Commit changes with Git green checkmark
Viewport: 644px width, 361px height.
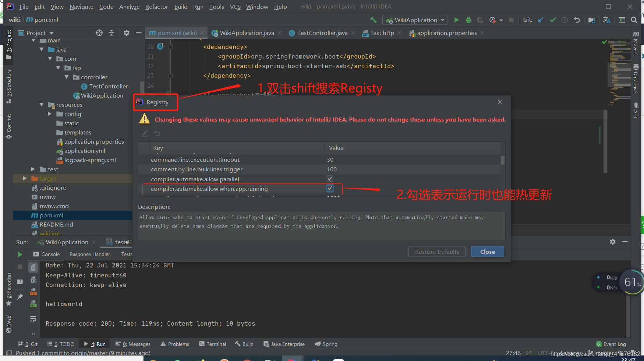(x=553, y=20)
